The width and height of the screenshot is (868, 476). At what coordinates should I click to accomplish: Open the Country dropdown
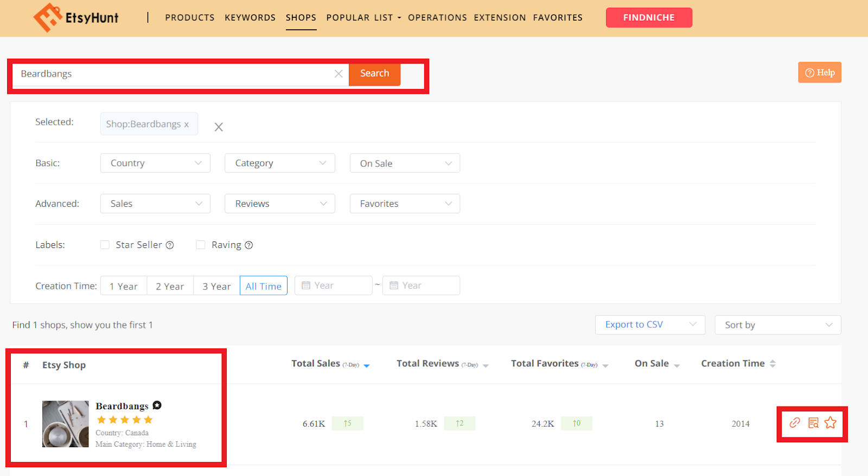(155, 163)
